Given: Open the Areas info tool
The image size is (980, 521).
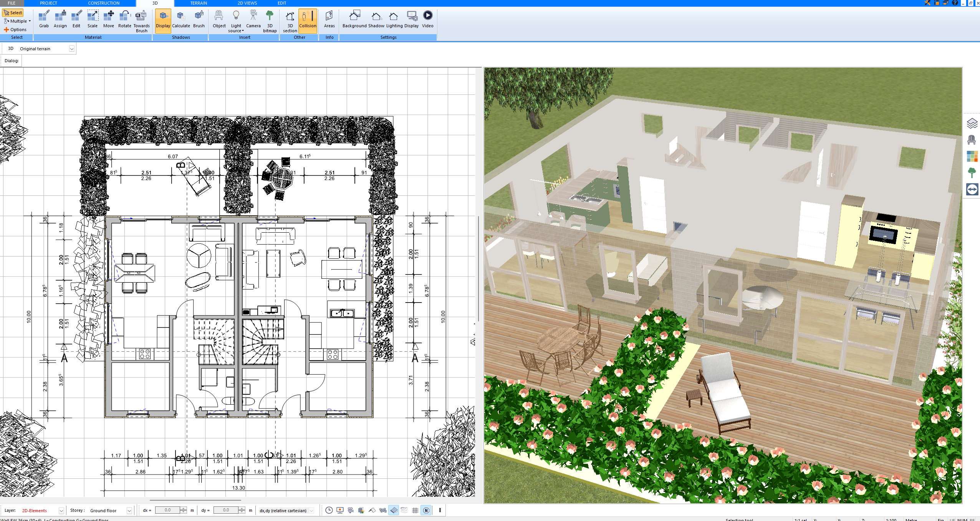Looking at the screenshot, I should click(x=329, y=19).
